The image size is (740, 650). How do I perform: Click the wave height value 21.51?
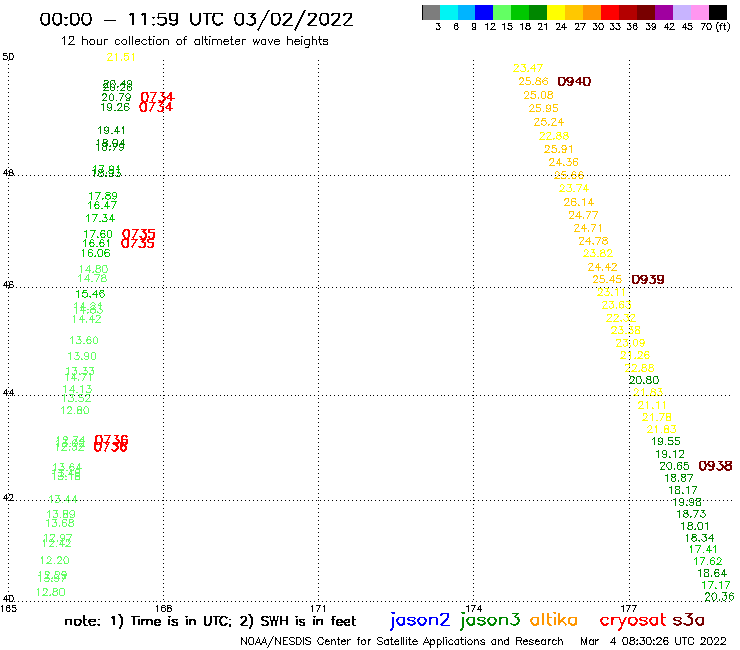(x=121, y=57)
